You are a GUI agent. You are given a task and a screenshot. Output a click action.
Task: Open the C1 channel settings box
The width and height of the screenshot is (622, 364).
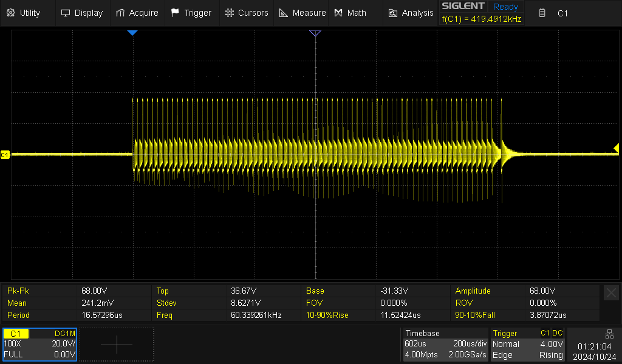click(x=39, y=344)
